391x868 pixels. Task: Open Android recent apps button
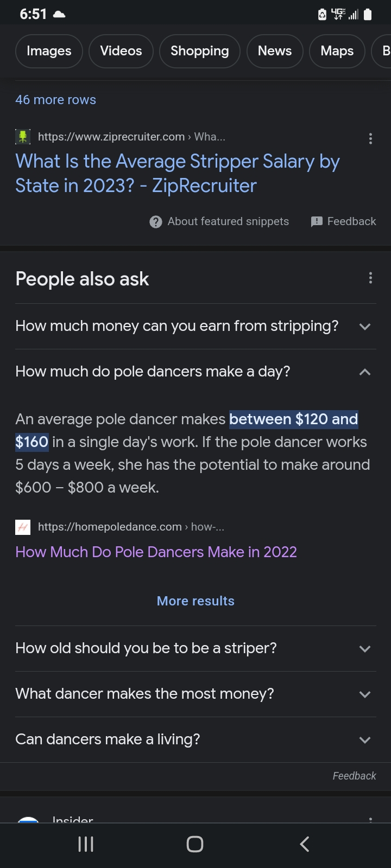click(86, 844)
